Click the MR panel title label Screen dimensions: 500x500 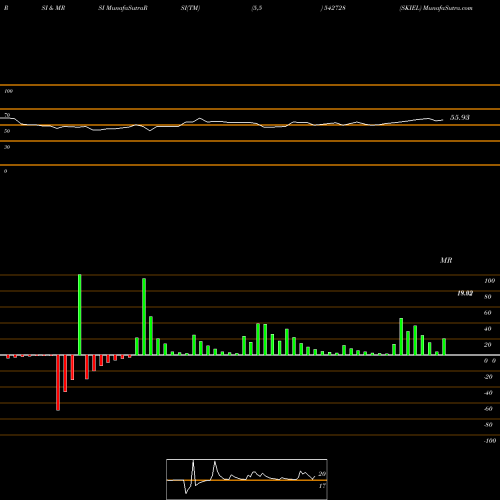(x=446, y=260)
